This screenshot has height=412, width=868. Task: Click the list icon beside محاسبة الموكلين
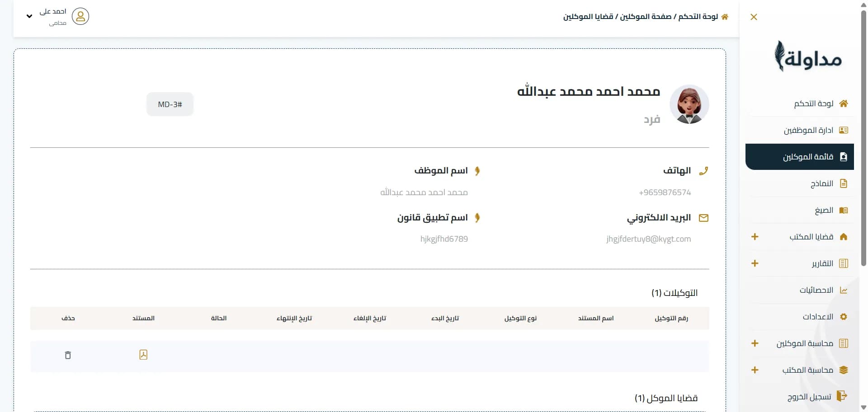coord(844,343)
